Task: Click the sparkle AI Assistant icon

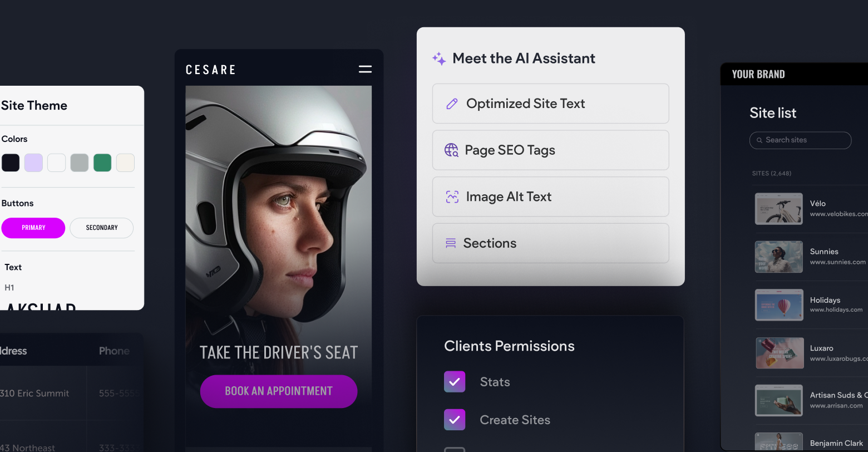Action: [x=439, y=59]
